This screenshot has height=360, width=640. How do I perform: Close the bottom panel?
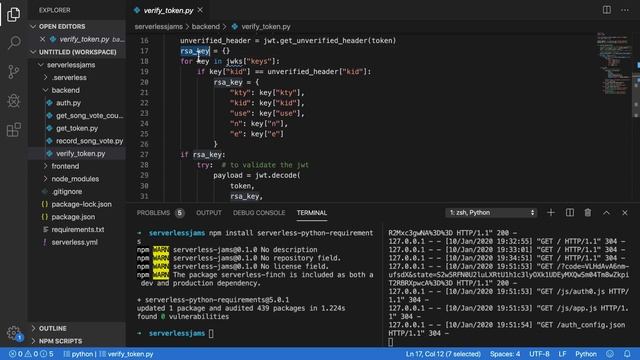624,213
